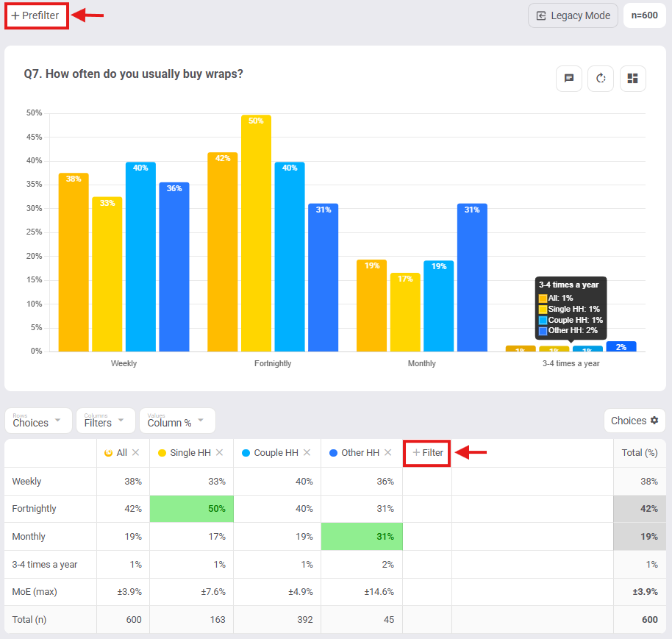Click the 17% Monthly Single HH bar
Image resolution: width=672 pixels, height=639 pixels.
click(405, 313)
